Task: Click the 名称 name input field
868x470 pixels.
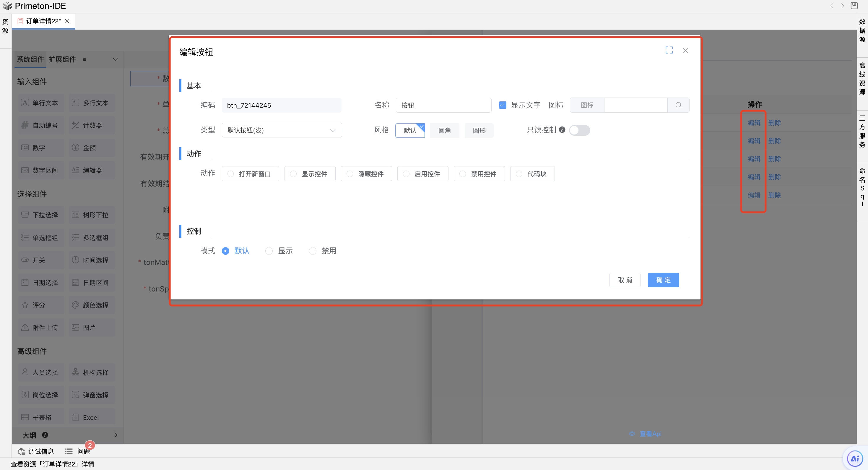Action: tap(443, 105)
